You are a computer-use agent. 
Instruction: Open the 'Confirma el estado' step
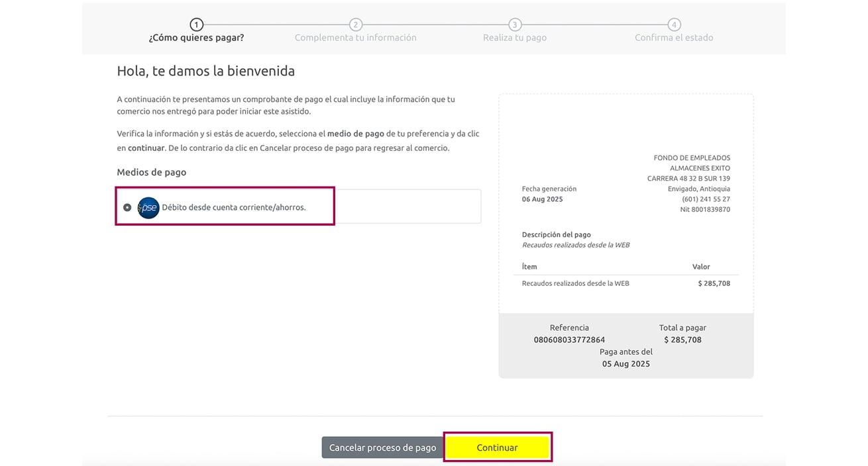point(674,38)
